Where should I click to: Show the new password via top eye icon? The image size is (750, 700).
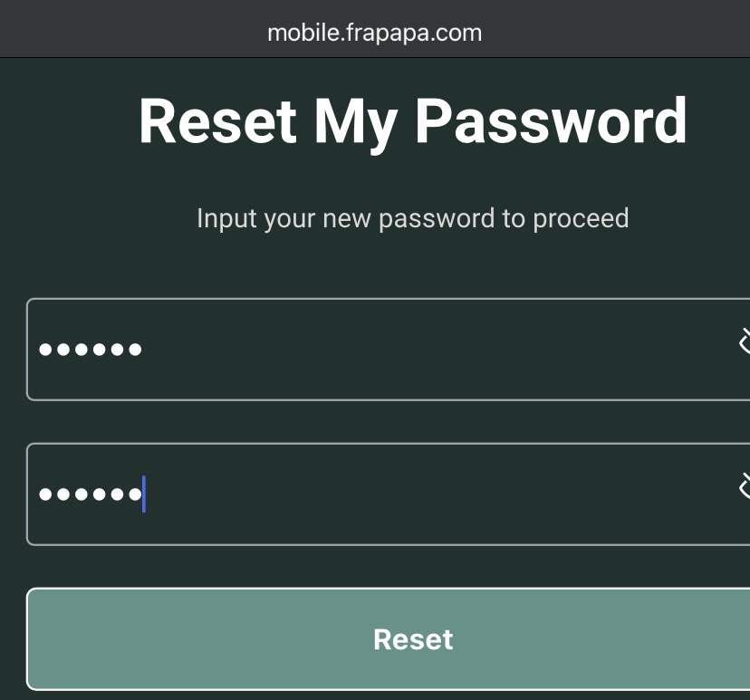[x=745, y=342]
